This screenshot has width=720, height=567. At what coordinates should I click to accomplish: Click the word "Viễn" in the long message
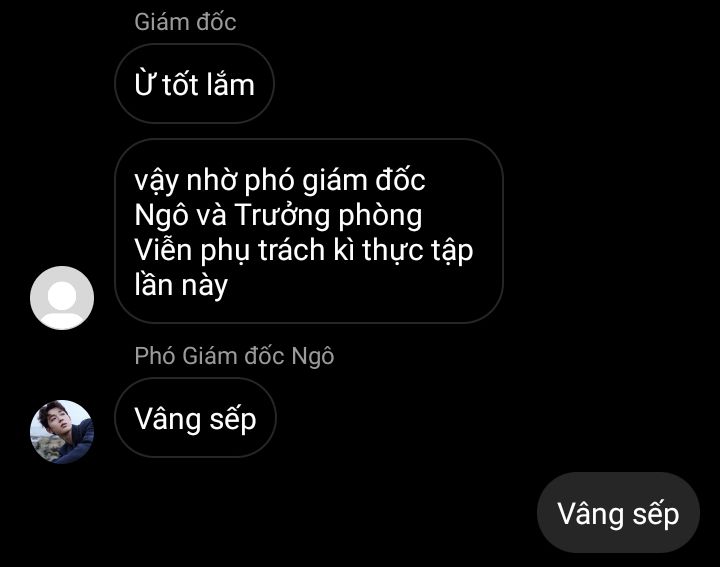coord(163,249)
